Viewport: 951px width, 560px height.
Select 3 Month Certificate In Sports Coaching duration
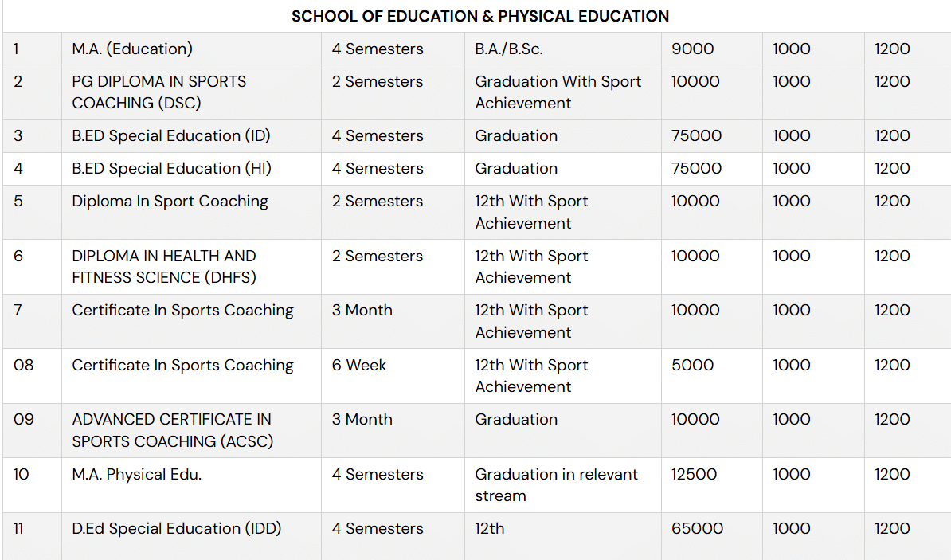tap(362, 310)
